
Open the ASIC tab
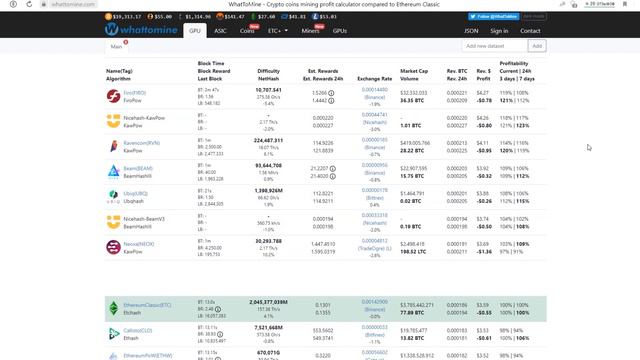[220, 31]
